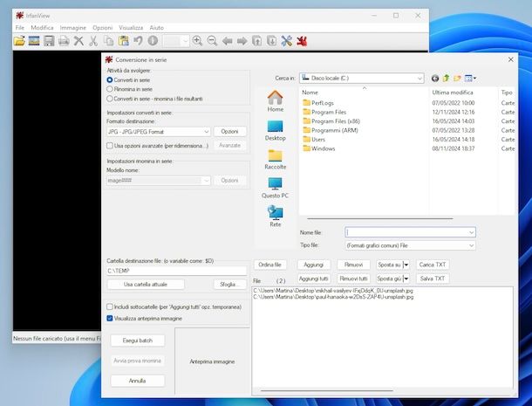Uncheck Visualizza anteprima immagine
This screenshot has height=406, width=532.
pos(110,319)
